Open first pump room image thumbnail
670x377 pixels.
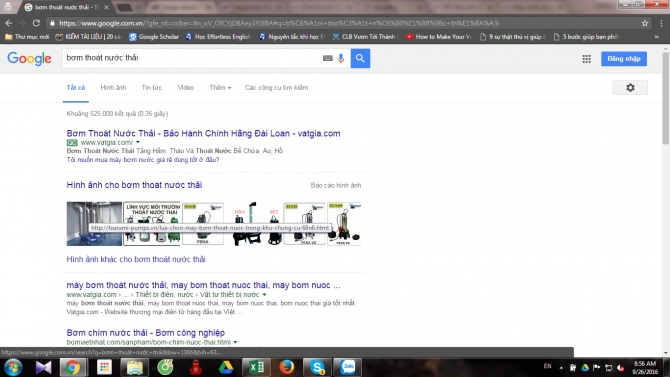tap(94, 224)
